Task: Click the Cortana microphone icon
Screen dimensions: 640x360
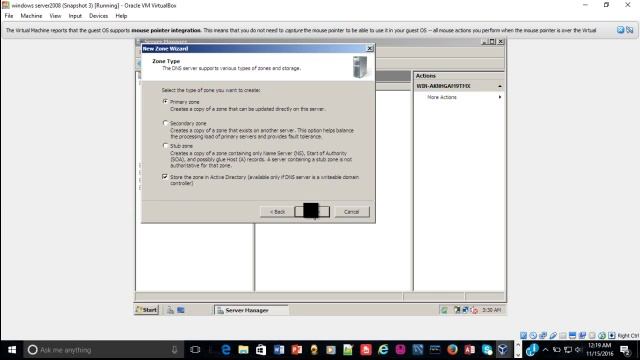Action: (x=174, y=350)
